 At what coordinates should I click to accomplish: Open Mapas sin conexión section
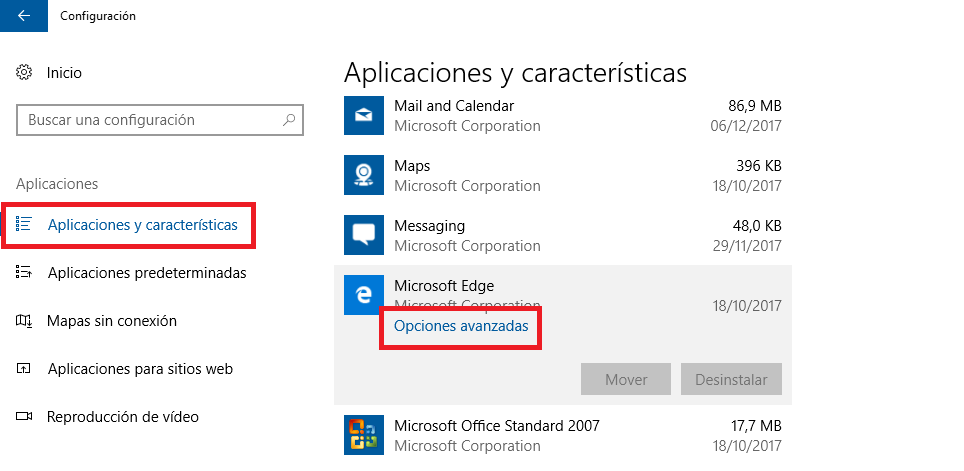(112, 321)
